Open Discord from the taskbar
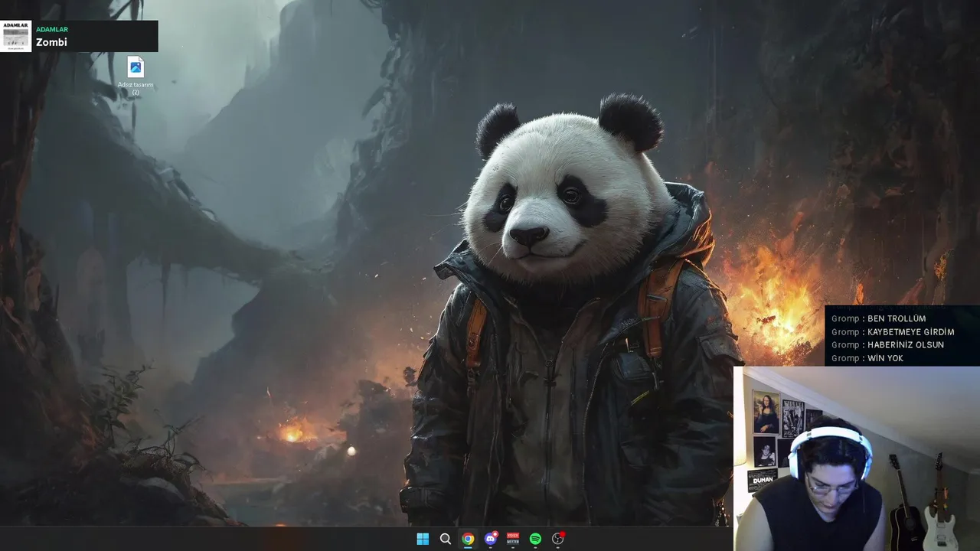980x551 pixels. [x=491, y=539]
